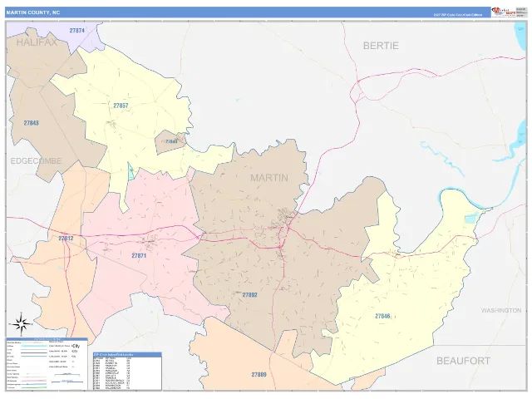This screenshot has height=399, width=532.
Task: Click the HALIFAX county label
Action: tap(37, 42)
